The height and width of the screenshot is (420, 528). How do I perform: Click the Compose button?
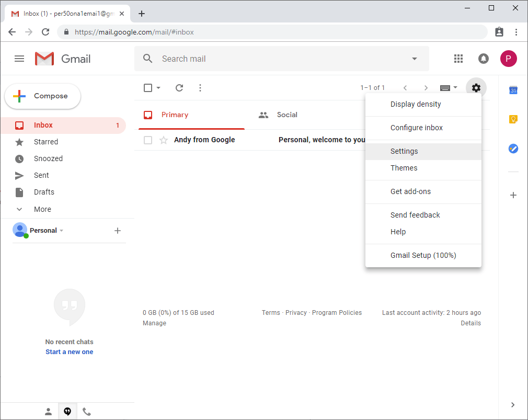43,96
